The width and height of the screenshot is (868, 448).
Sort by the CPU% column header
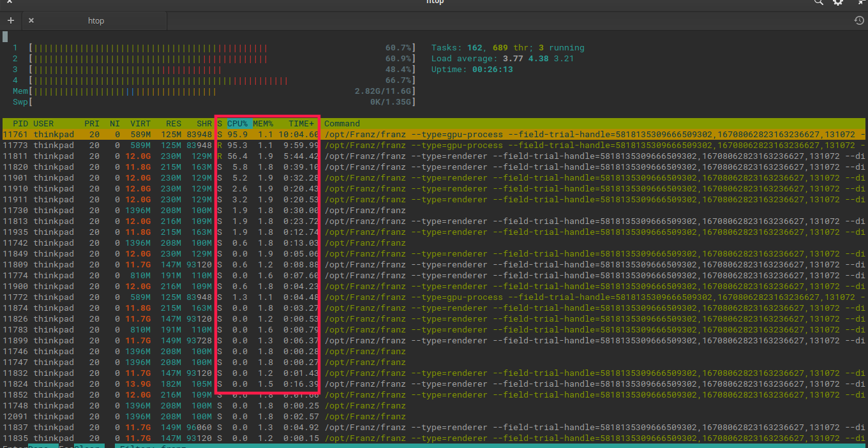(237, 124)
